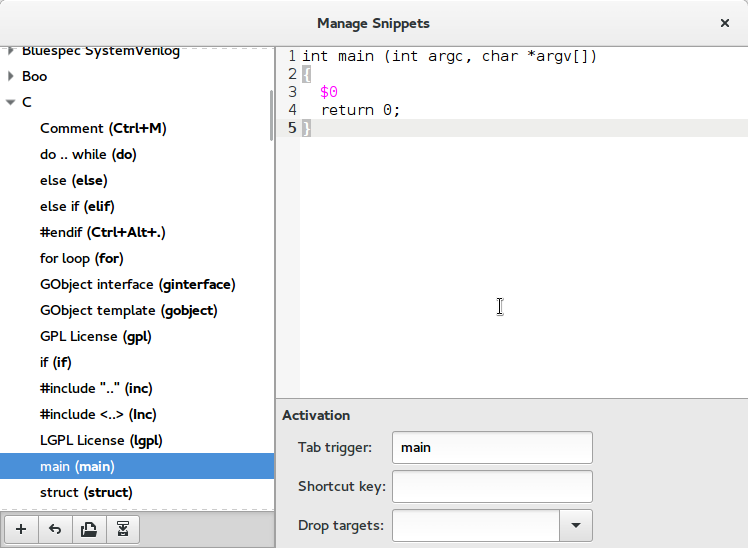Viewport: 748px width, 548px height.
Task: Open the Drop targets dropdown arrow
Action: point(575,525)
